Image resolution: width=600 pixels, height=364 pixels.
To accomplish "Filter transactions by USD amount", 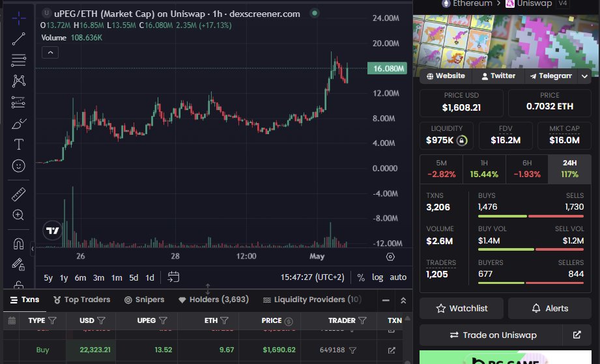I will pos(101,321).
